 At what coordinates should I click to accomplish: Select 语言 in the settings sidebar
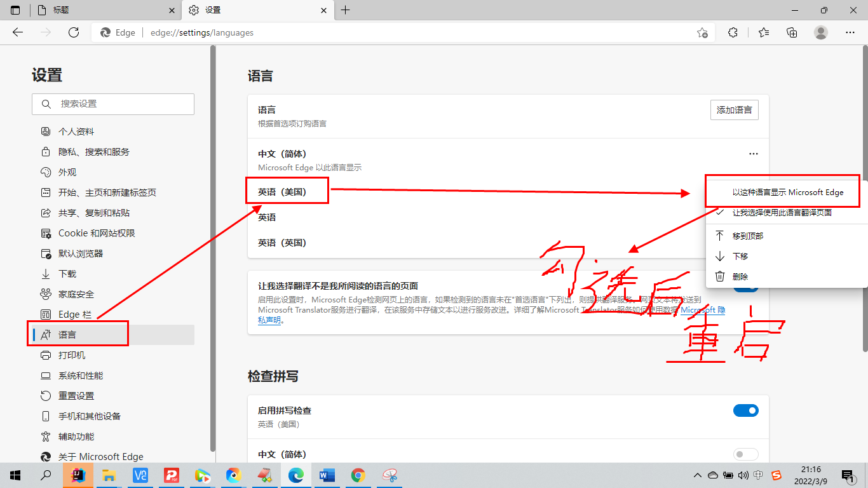pyautogui.click(x=113, y=335)
